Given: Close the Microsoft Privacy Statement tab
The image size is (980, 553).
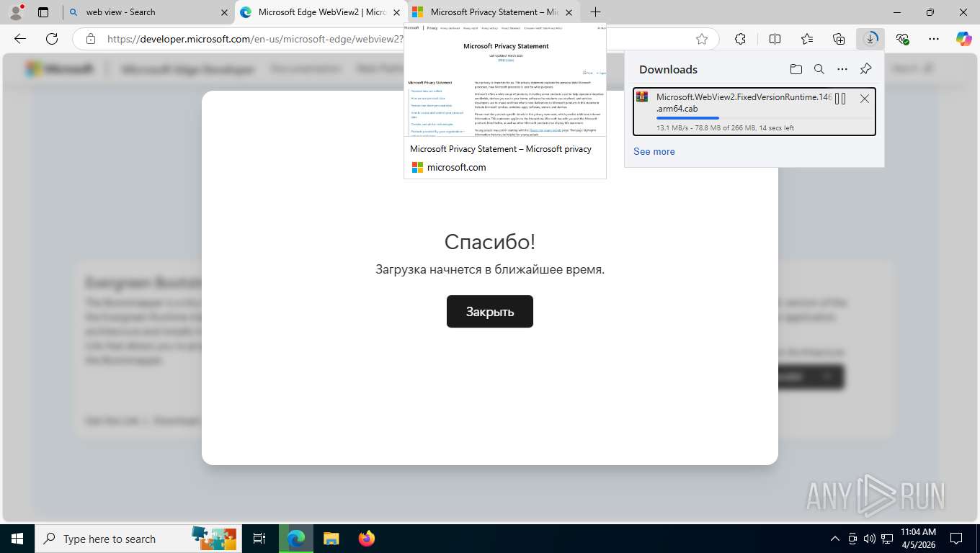Looking at the screenshot, I should 569,12.
